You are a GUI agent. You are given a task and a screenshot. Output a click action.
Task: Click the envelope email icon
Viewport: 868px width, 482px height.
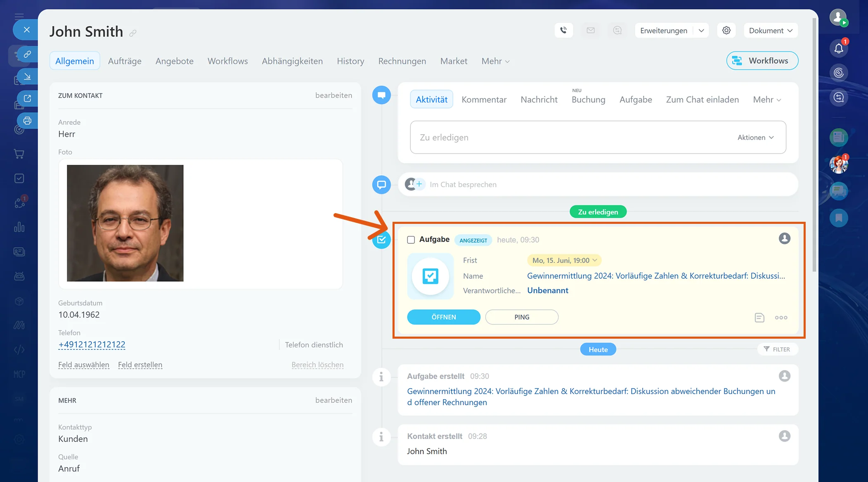tap(591, 30)
